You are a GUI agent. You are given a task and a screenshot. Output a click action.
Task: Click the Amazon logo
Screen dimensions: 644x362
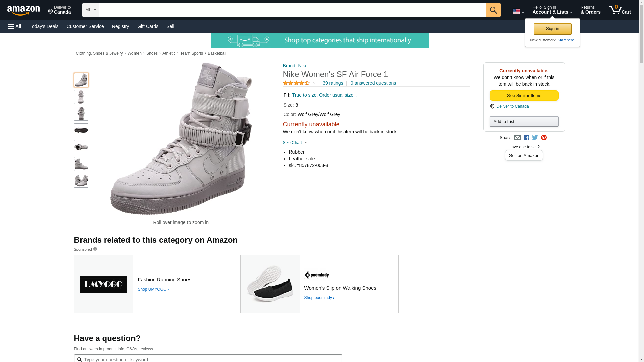(x=23, y=10)
